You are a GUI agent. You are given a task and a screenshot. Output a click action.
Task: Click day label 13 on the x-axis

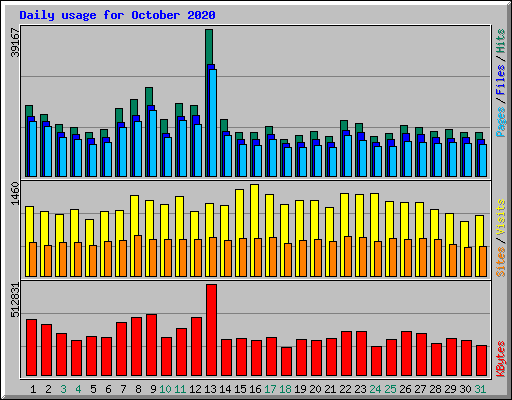pos(210,389)
